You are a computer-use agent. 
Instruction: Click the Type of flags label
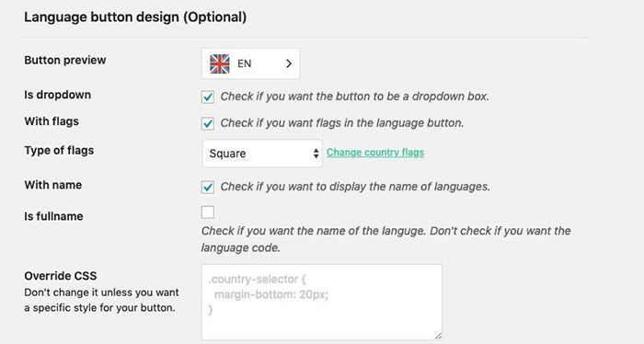click(59, 151)
